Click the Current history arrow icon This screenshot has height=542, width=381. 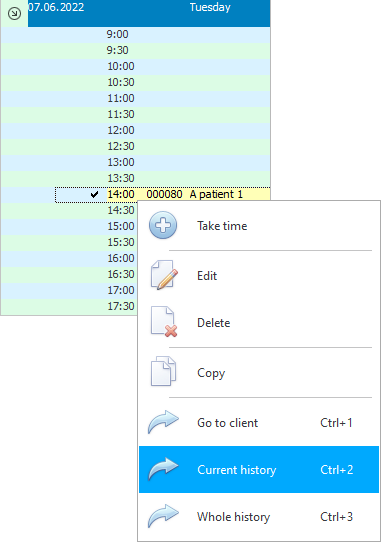point(163,469)
